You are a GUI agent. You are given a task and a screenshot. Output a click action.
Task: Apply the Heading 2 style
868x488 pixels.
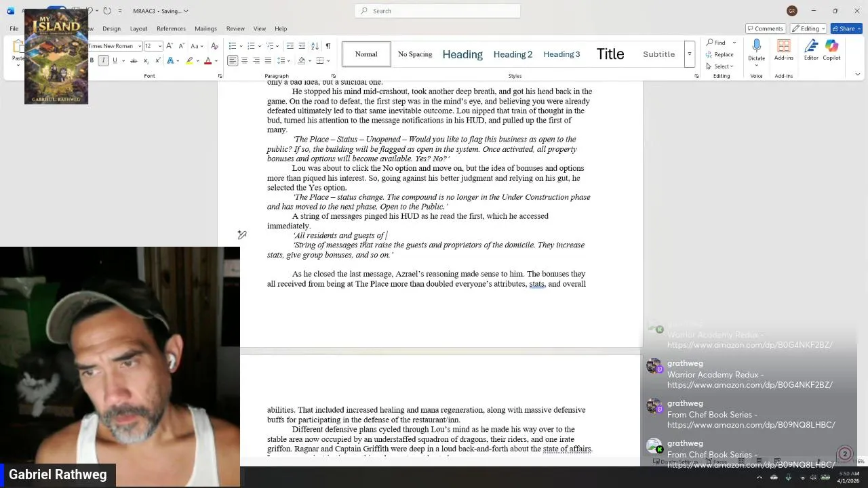point(513,54)
